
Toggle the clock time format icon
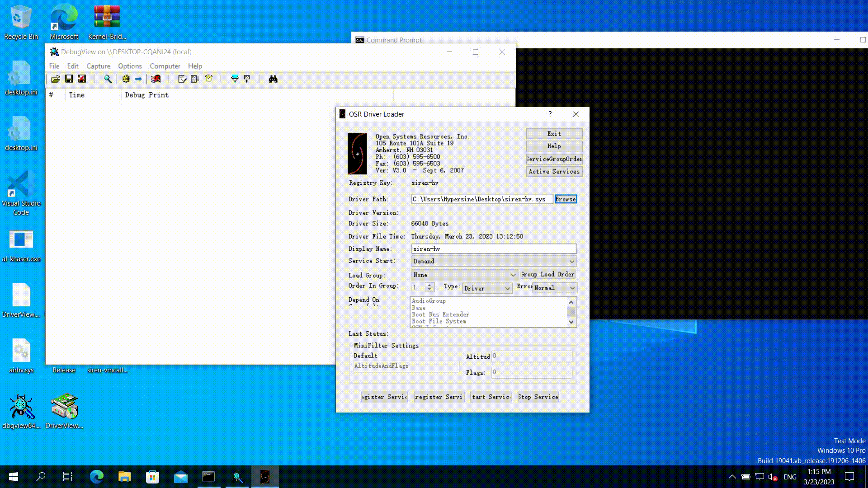(209, 79)
